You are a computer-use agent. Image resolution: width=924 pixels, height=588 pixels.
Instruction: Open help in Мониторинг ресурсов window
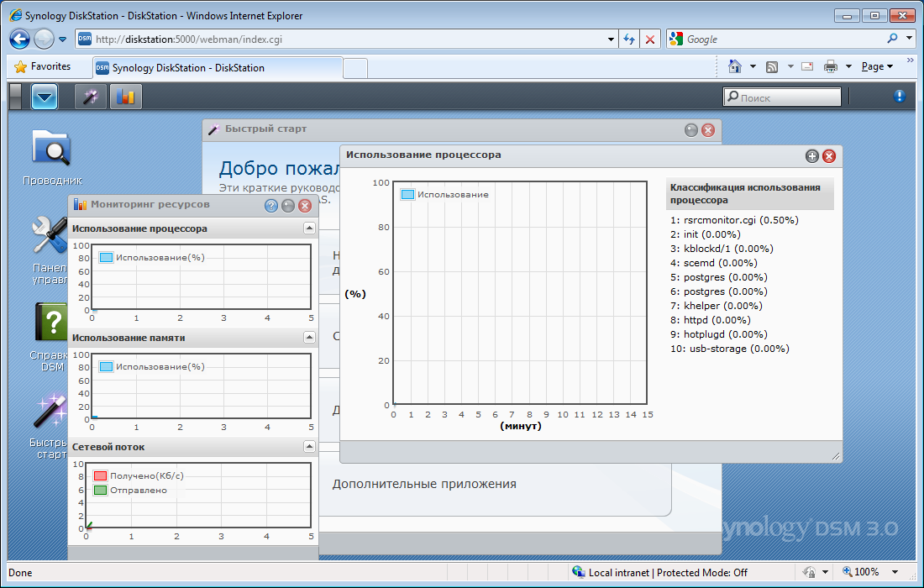click(270, 206)
